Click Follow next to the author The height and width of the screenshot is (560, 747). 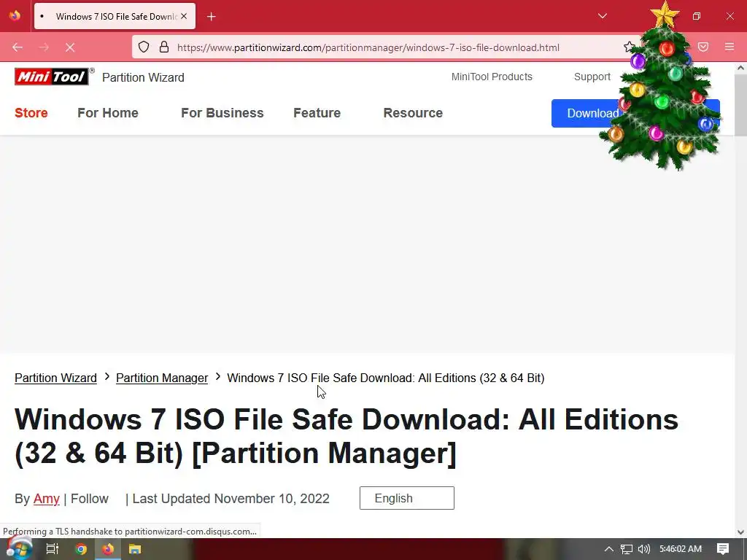coord(90,499)
